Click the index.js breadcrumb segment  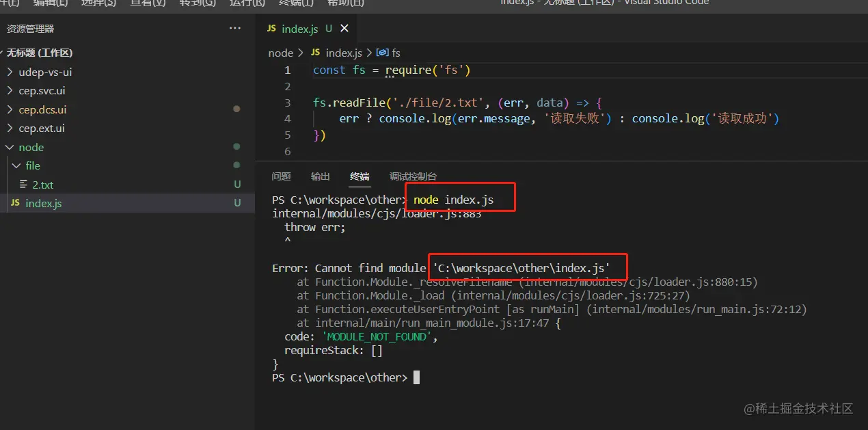344,53
